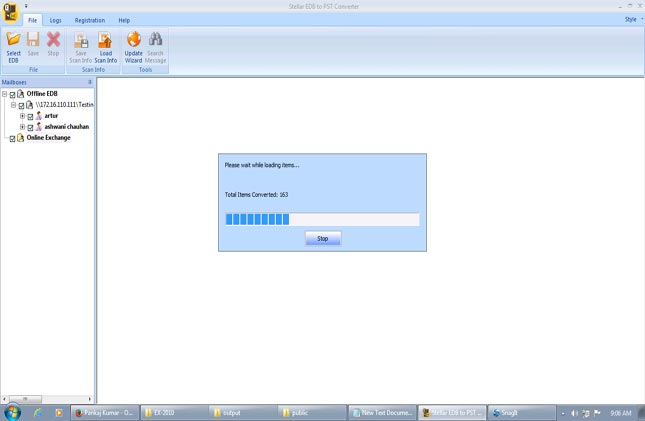Screen dimensions: 645x421
Task: Open the public folder taskbar button
Action: pyautogui.click(x=312, y=413)
